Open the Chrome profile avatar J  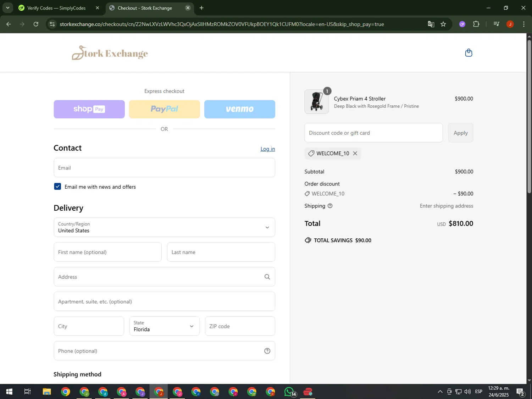pyautogui.click(x=510, y=24)
